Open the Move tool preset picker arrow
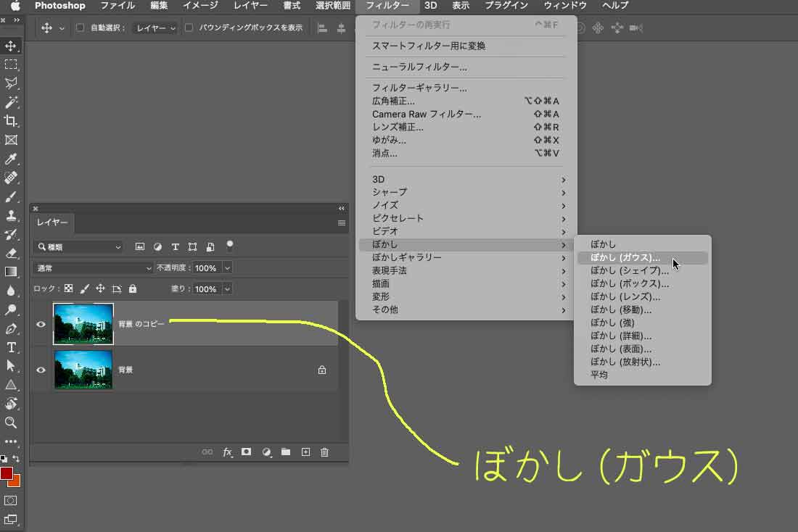 click(62, 28)
